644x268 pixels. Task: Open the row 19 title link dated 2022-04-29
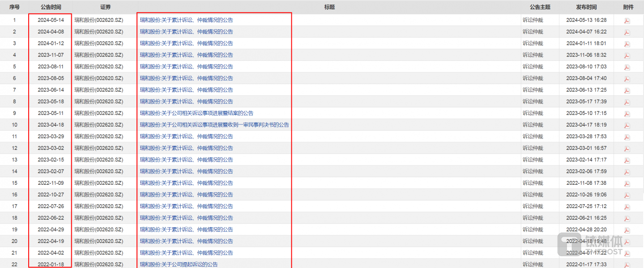click(x=186, y=230)
